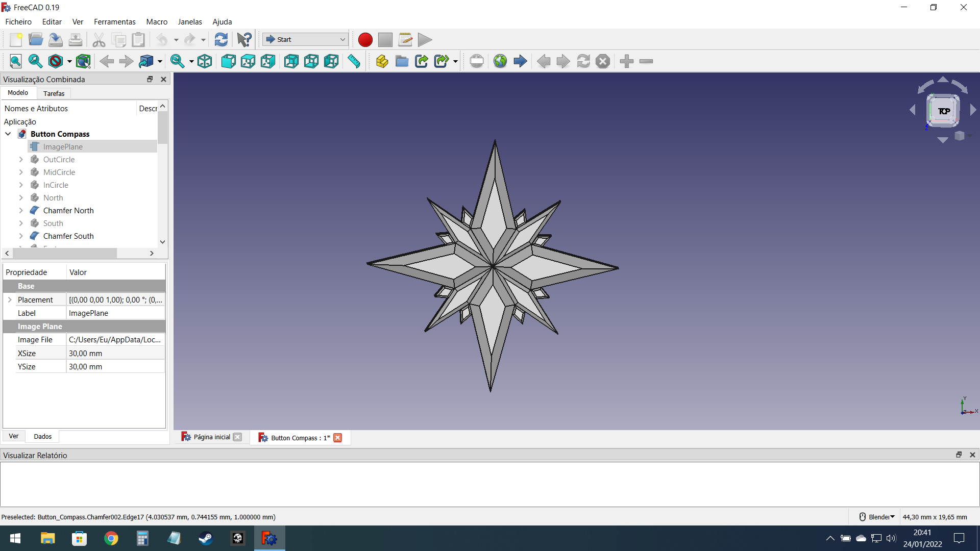Click the Zoom in plus icon in the toolbar
The width and height of the screenshot is (980, 551).
[627, 61]
